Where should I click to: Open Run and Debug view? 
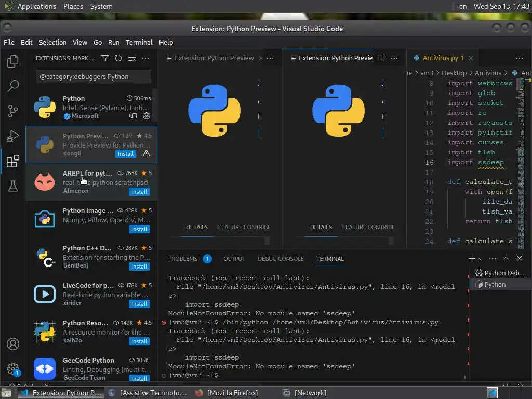point(13,136)
